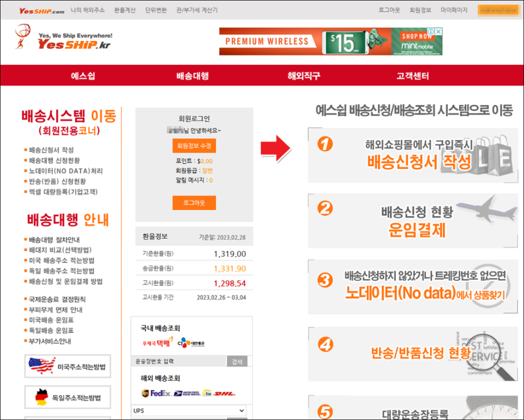Focus the 운송장번호 입력 tracking number field
The height and width of the screenshot is (420, 524).
179,361
